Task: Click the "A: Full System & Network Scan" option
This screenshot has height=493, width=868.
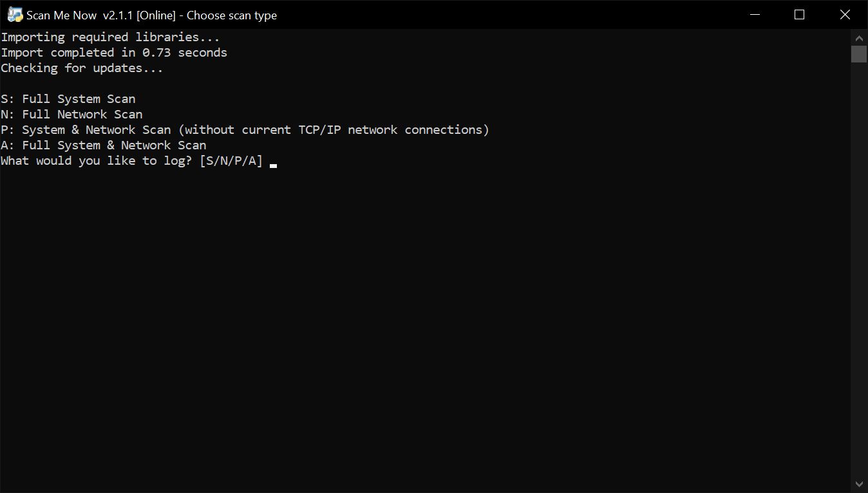Action: tap(104, 145)
